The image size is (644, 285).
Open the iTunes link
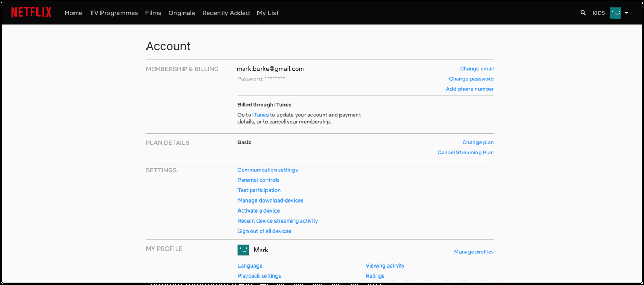point(260,115)
